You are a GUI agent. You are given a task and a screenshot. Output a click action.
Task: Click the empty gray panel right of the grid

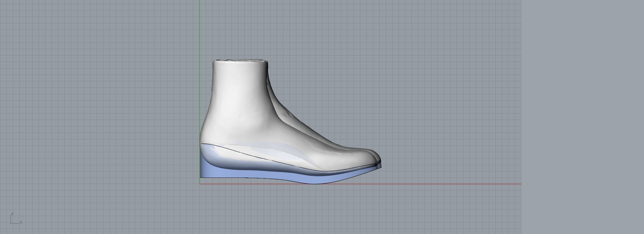click(x=583, y=117)
